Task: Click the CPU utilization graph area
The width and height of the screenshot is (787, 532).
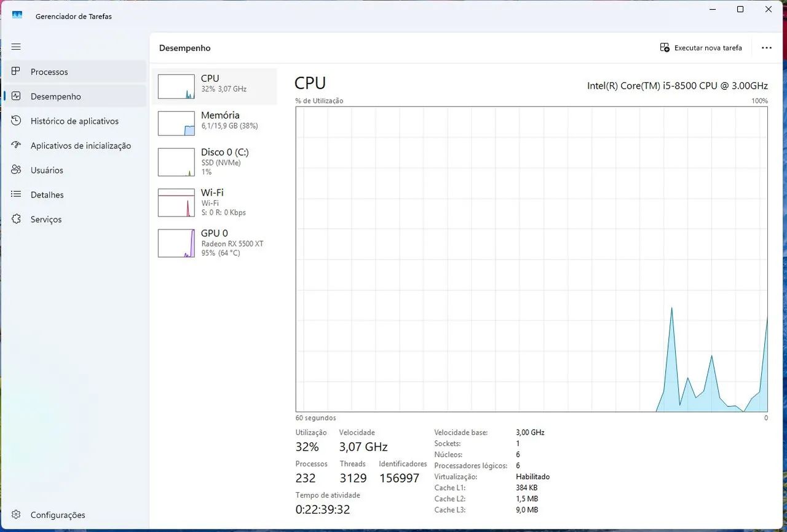Action: coord(531,259)
